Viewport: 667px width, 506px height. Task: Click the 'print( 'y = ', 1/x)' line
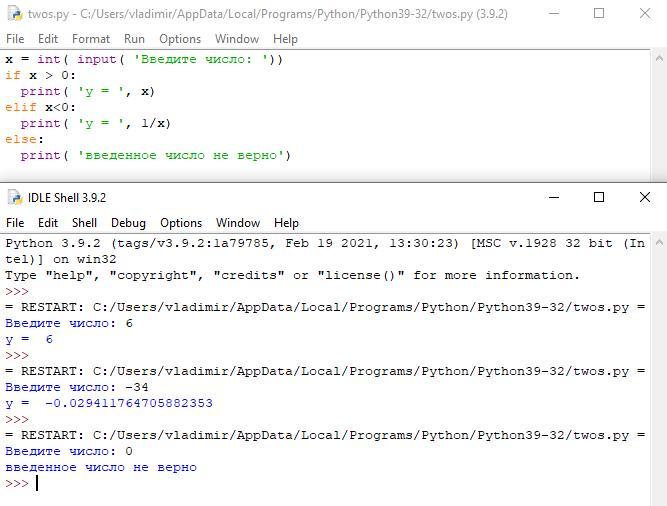[96, 123]
